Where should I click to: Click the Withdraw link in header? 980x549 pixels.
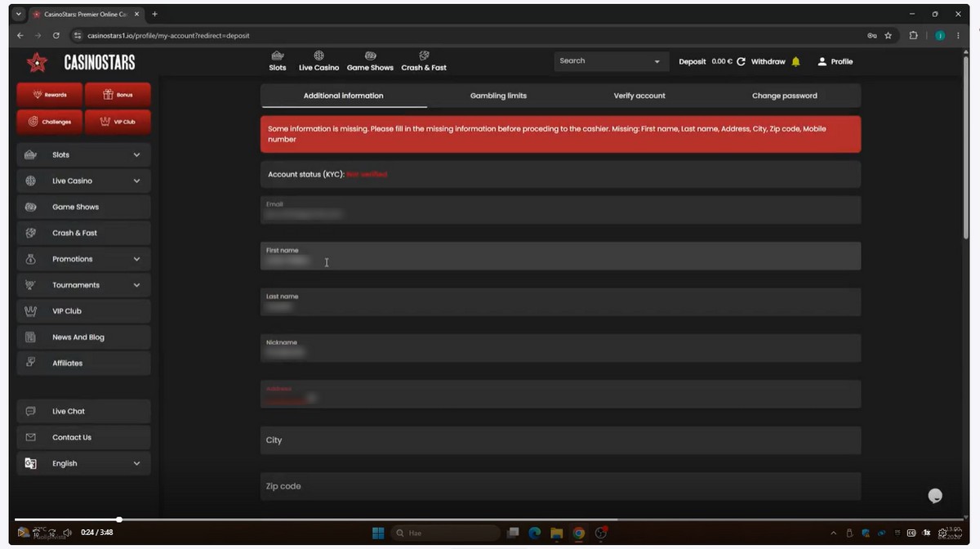tap(768, 61)
